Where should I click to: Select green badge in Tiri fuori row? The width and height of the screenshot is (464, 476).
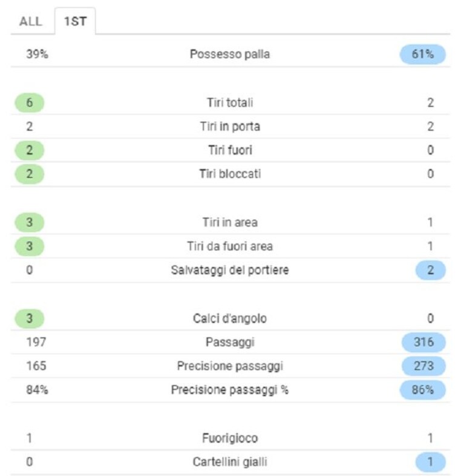pos(30,150)
